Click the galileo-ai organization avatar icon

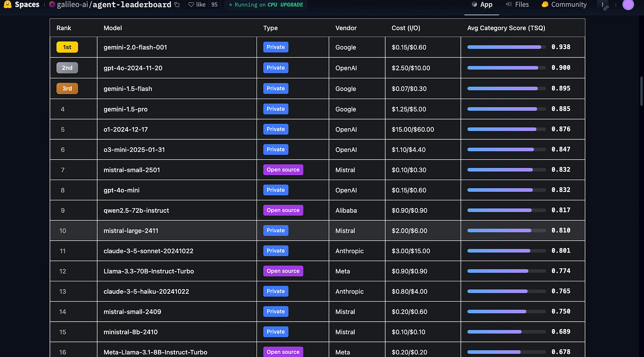(x=52, y=5)
